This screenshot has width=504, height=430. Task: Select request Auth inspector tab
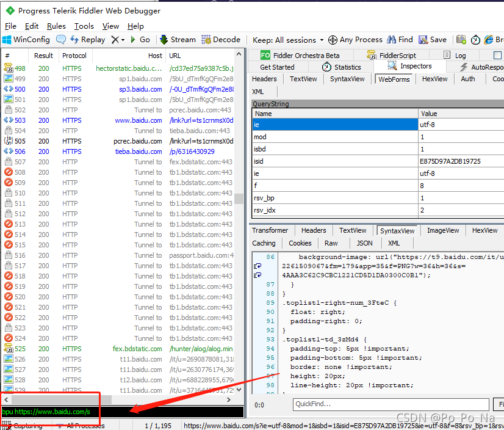467,79
